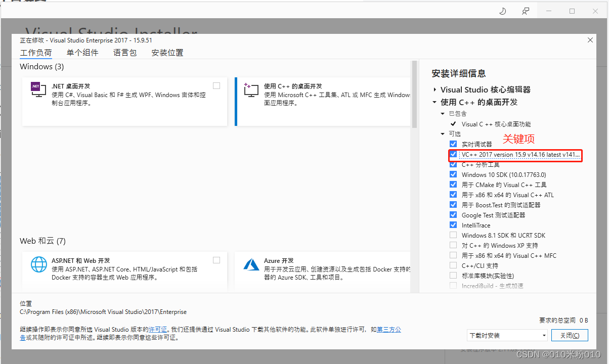Click the 安装详细信息 heading
The height and width of the screenshot is (364, 609).
tap(459, 73)
